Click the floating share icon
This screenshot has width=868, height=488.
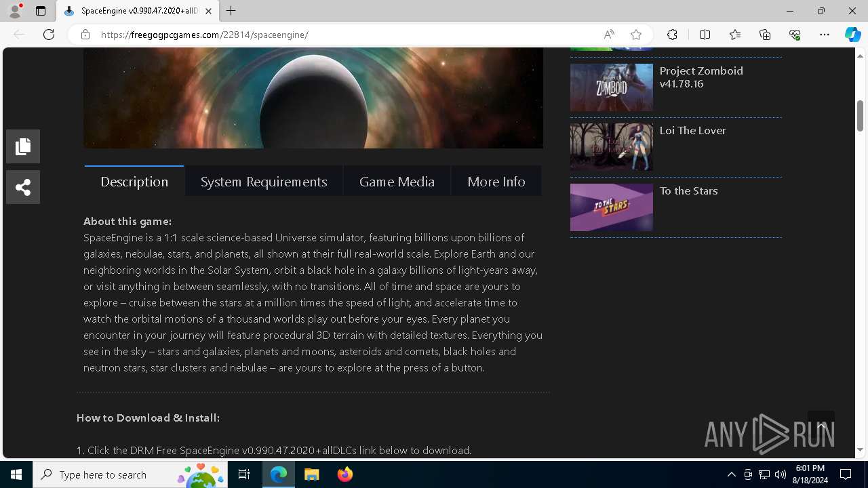tap(23, 187)
